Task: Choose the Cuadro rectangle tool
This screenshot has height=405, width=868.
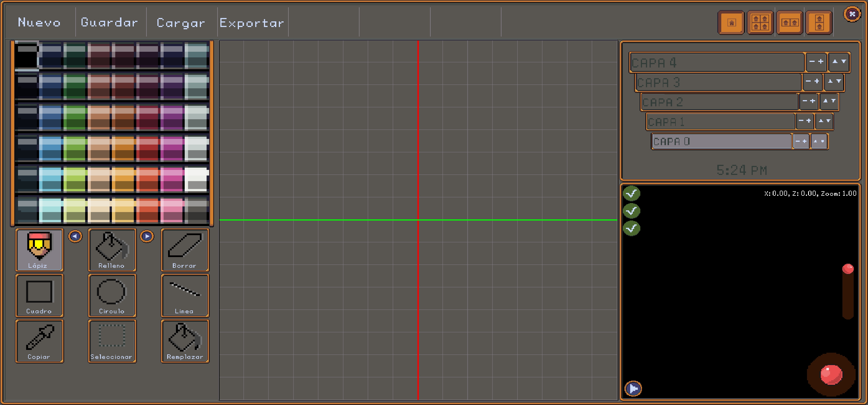Action: pyautogui.click(x=39, y=295)
